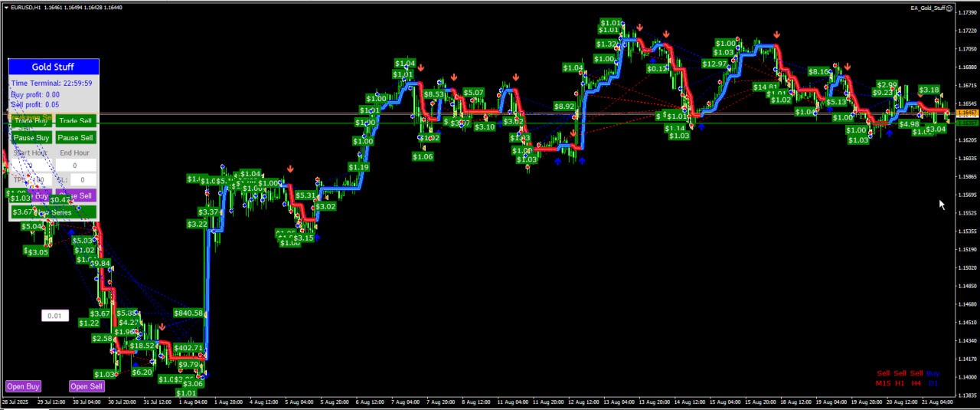Click the $4.98 profit label
Screen dimensions: 980x410
[x=909, y=124]
